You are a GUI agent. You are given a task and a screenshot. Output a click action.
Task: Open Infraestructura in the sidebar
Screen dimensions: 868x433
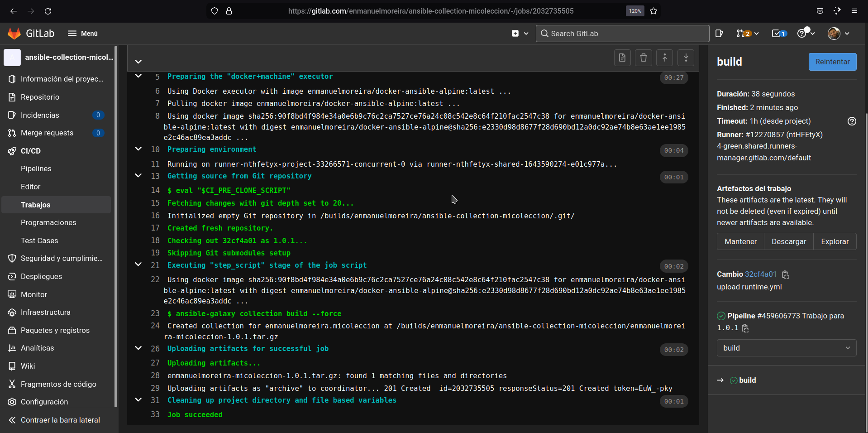click(x=56, y=312)
